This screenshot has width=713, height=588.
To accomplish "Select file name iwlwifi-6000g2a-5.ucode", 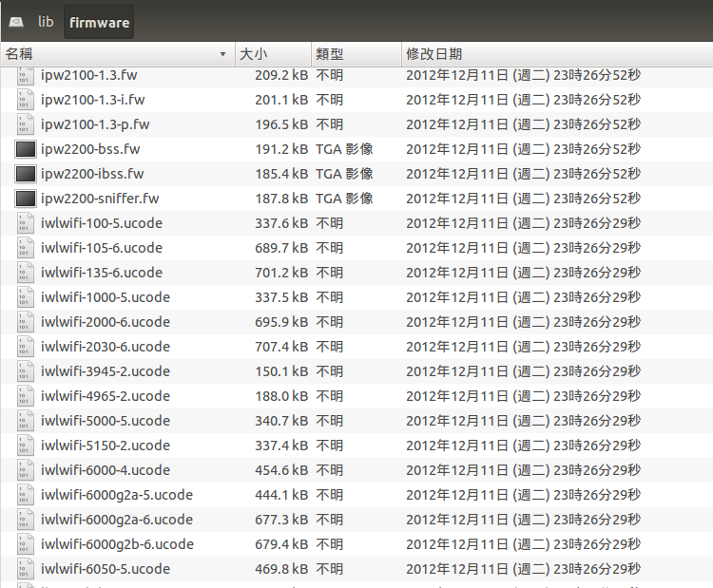I will click(117, 494).
